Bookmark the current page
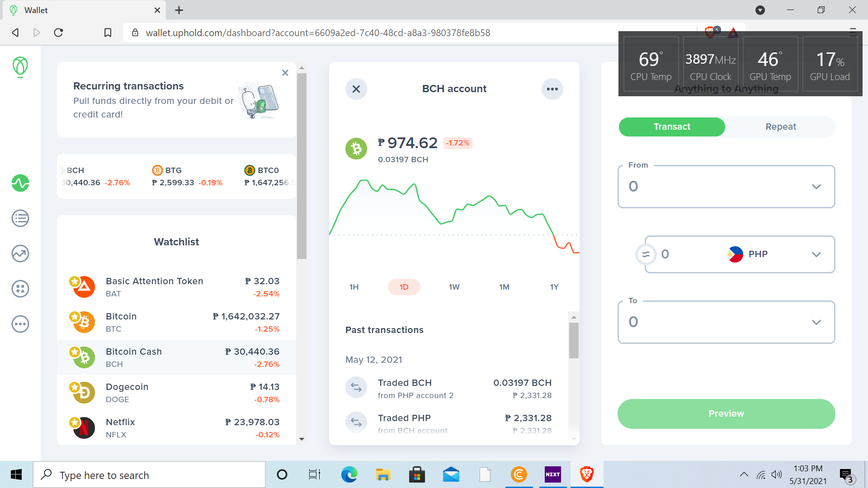868x488 pixels. pyautogui.click(x=108, y=33)
